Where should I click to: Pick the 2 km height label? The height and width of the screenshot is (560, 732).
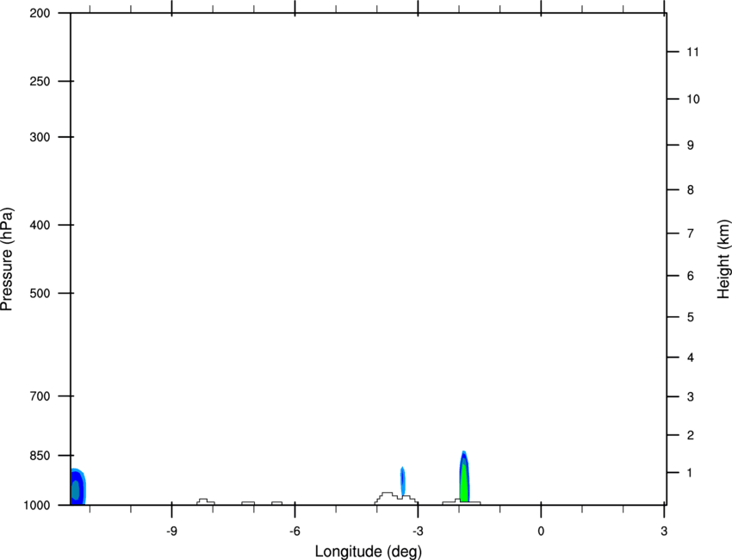point(691,435)
